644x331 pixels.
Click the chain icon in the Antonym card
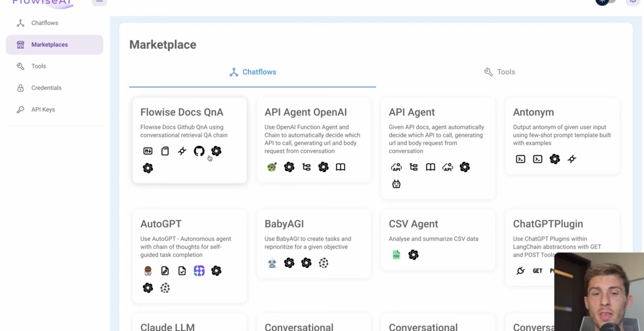[572, 159]
